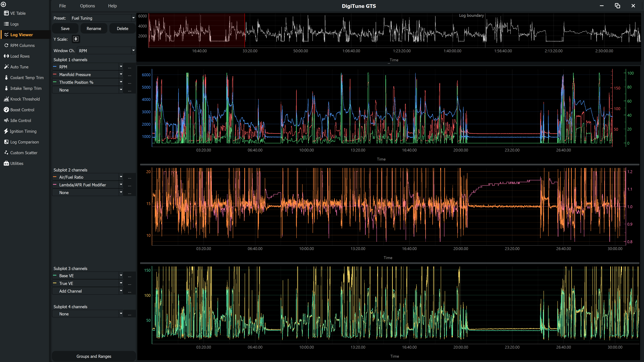The image size is (644, 362).
Task: Click the Rename preset button
Action: [94, 28]
